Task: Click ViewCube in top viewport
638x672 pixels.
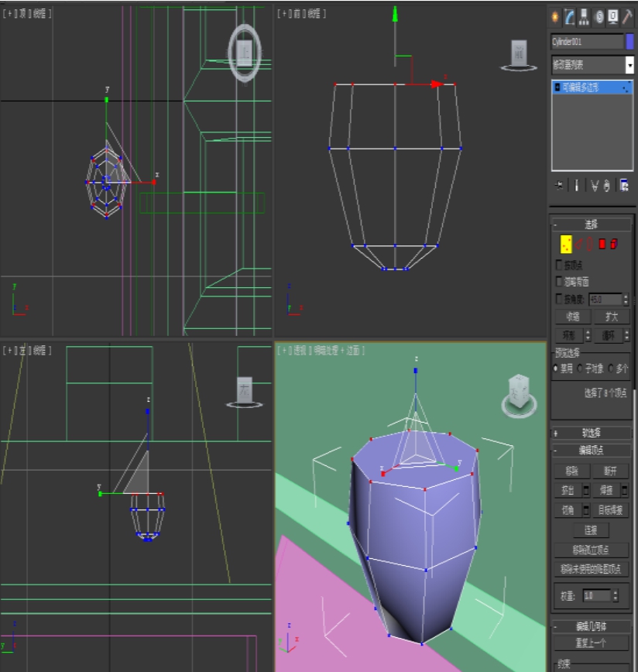Action: (x=245, y=53)
